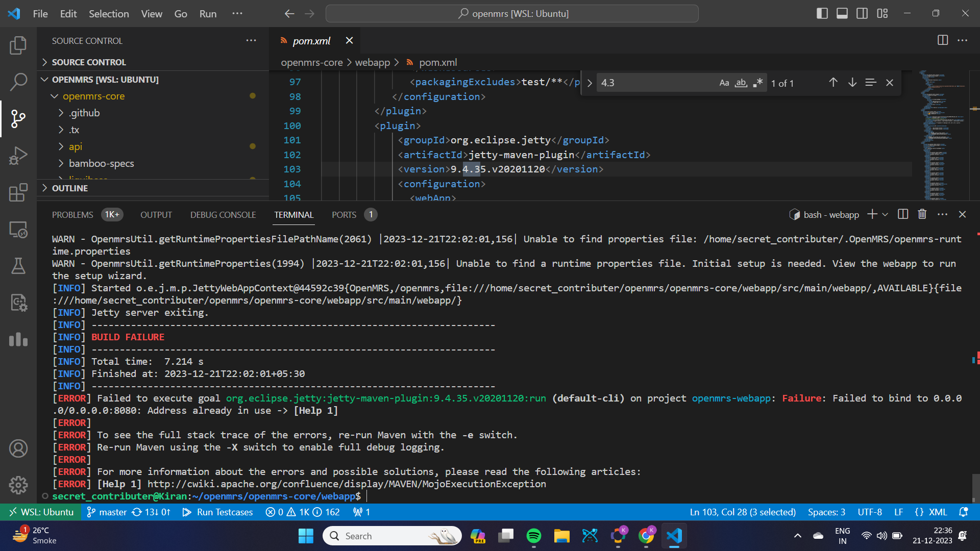The height and width of the screenshot is (551, 980).
Task: Collapse OPENMRS [WSL: UBUNTU] section
Action: click(153, 80)
